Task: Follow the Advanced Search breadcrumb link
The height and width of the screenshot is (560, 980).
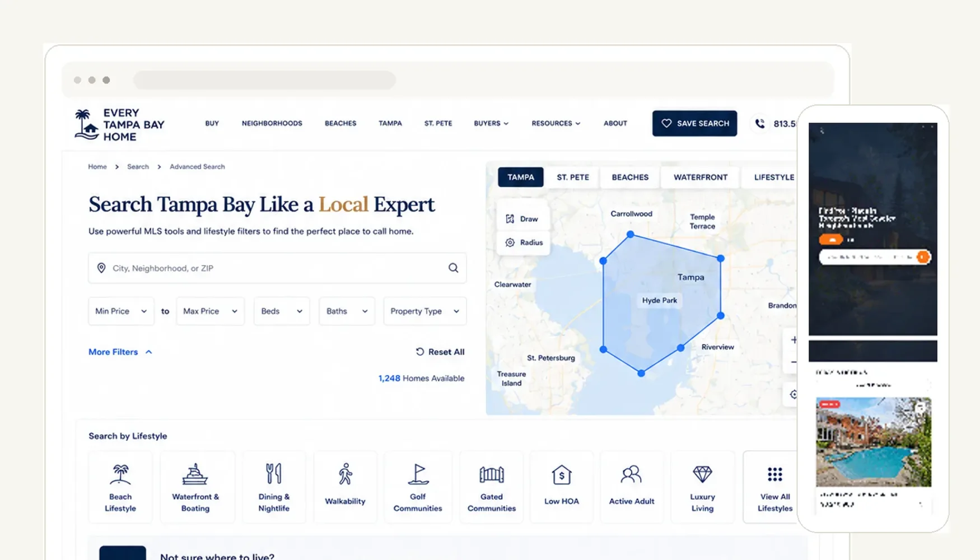Action: (197, 167)
